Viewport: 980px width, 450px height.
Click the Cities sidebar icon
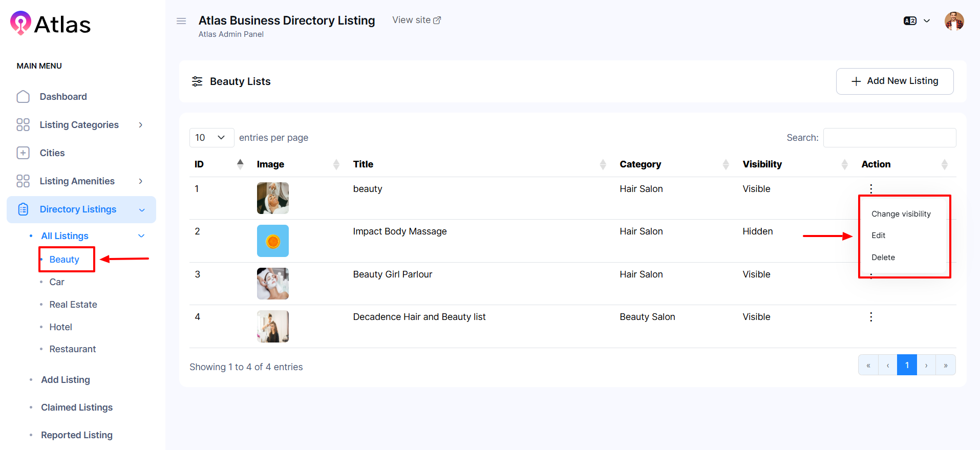[23, 153]
